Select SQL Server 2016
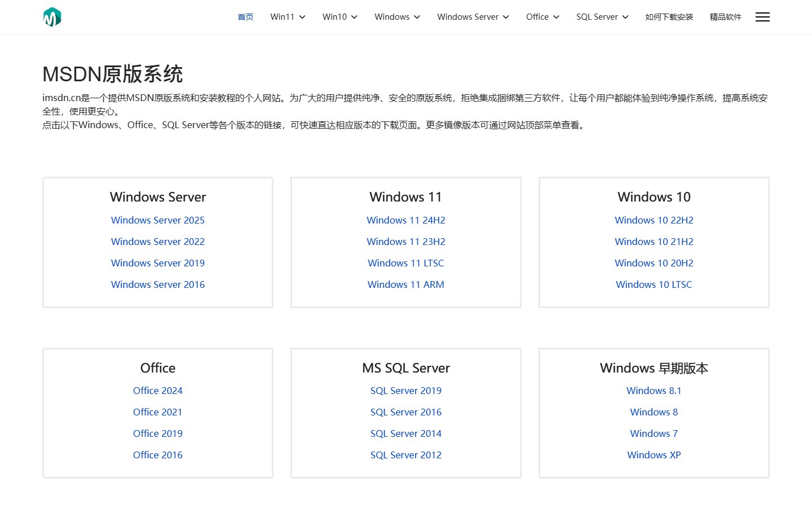This screenshot has width=812, height=508. coord(406,412)
